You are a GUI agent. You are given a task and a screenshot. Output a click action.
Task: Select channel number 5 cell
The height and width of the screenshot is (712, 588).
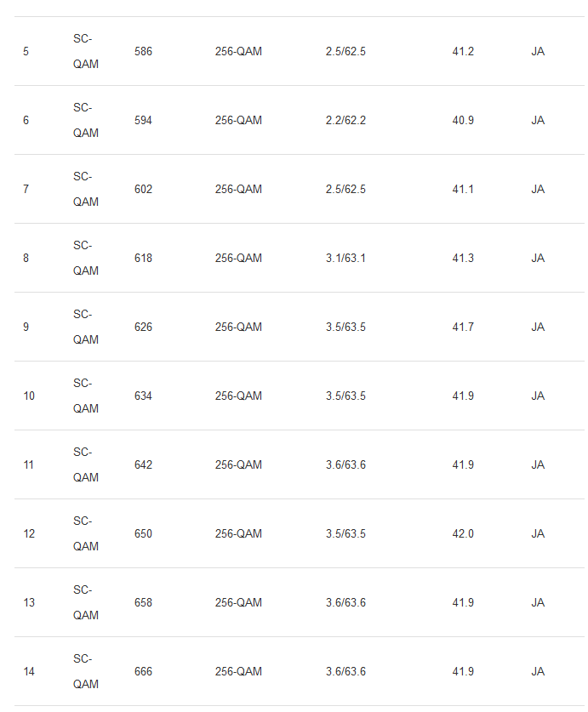click(x=26, y=51)
